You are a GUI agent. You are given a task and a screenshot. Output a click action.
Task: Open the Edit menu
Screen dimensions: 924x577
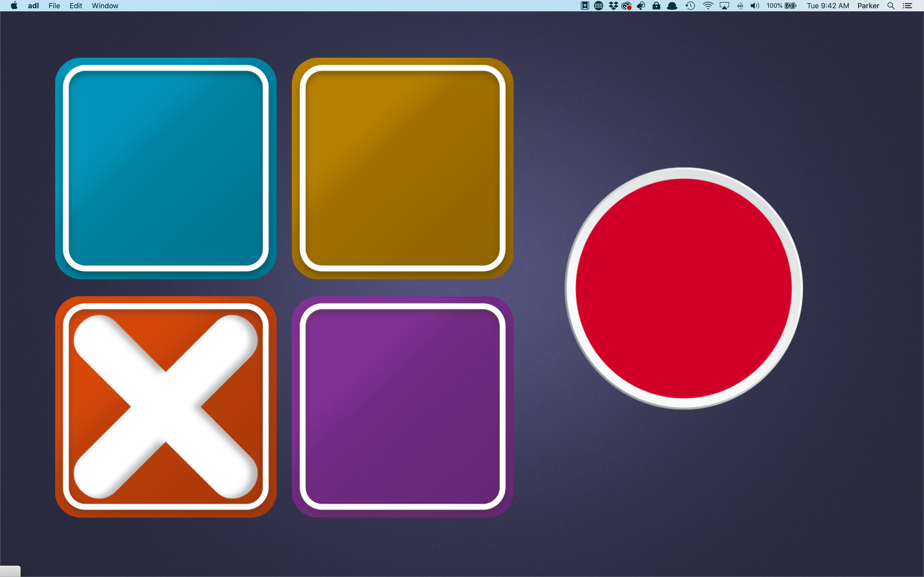point(75,6)
